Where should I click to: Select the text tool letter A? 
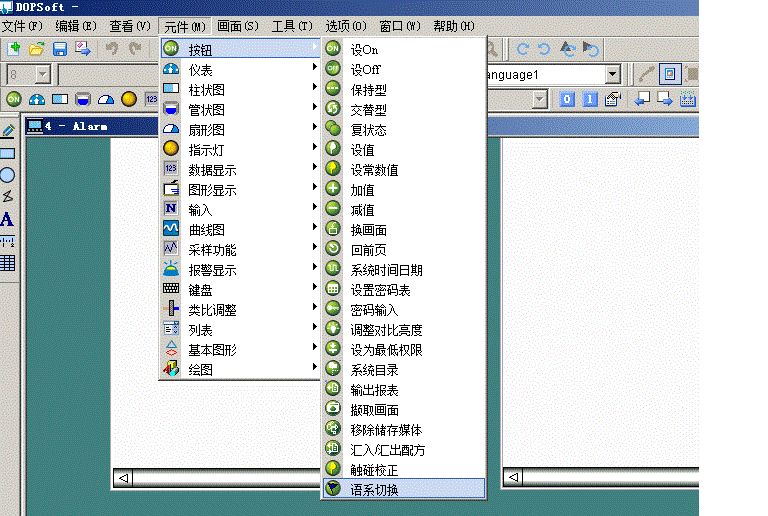click(x=8, y=219)
